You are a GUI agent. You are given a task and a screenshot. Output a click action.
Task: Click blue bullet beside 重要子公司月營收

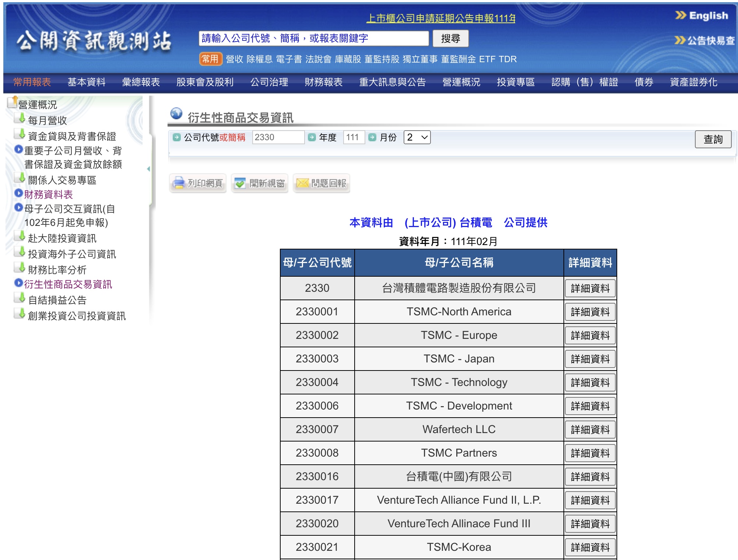pos(18,149)
